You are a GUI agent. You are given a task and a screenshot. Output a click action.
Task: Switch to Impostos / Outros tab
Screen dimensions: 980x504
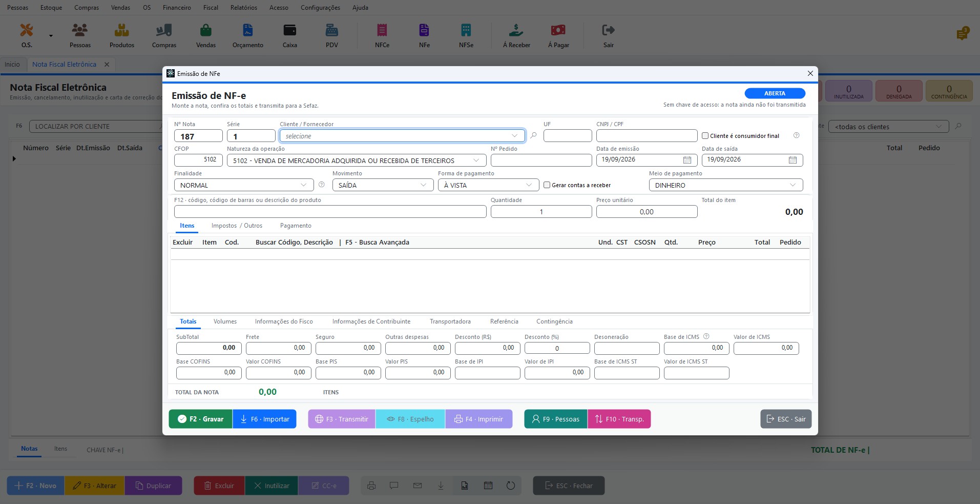click(237, 226)
